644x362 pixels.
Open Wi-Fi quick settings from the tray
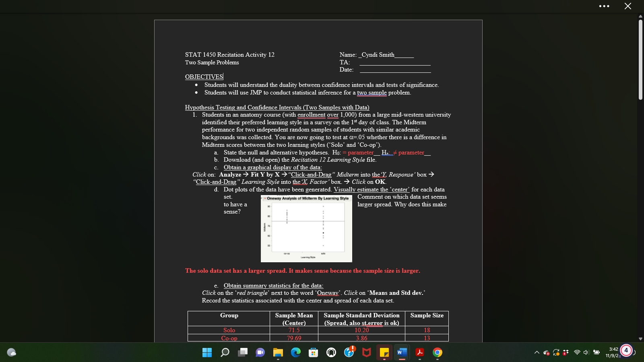click(577, 352)
